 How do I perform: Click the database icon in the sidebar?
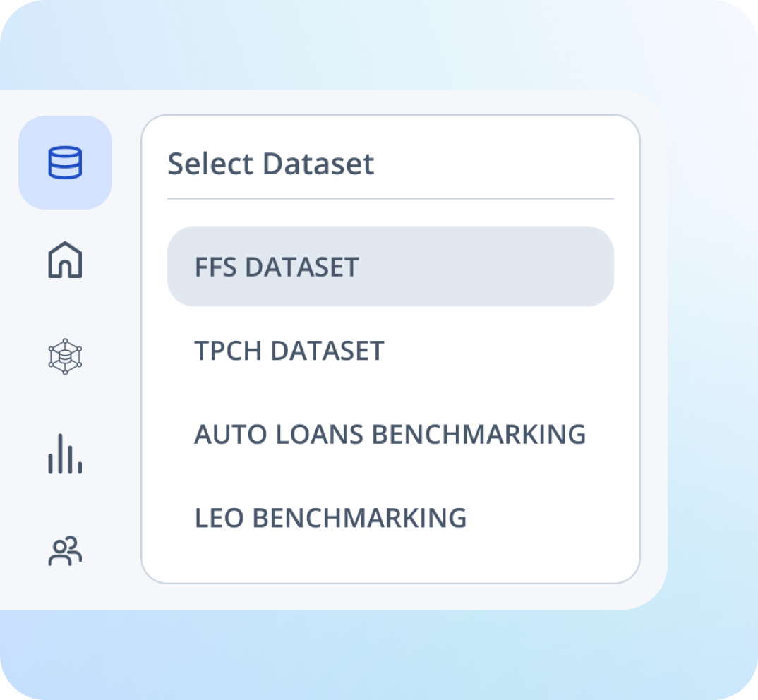pyautogui.click(x=65, y=162)
